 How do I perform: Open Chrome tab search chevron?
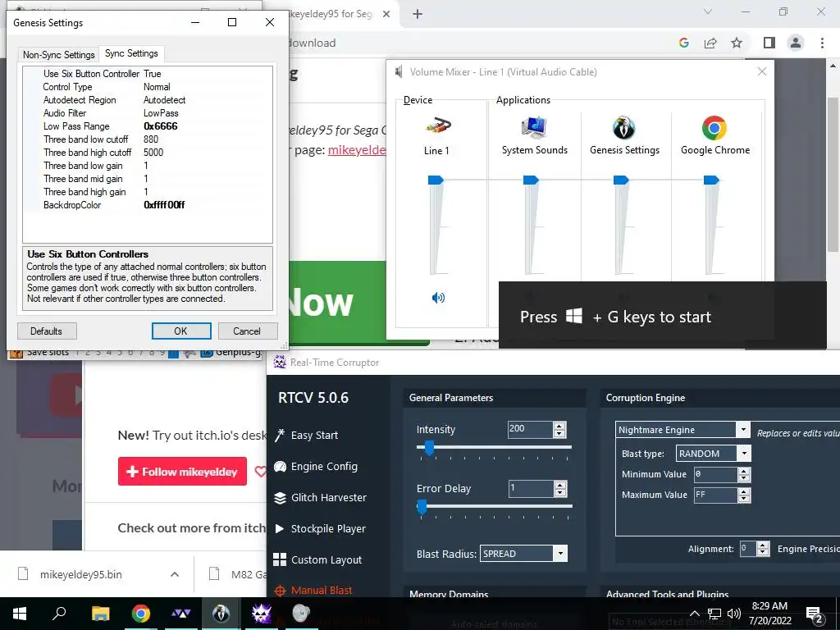(708, 11)
